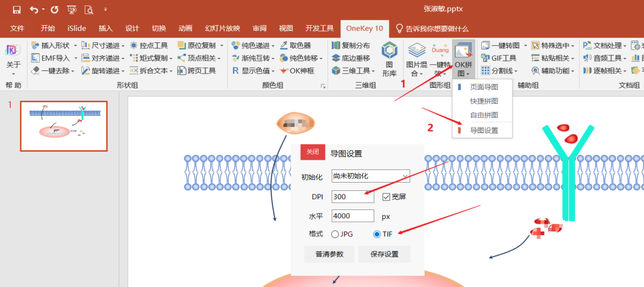Click GIF工具 tool
The image size is (644, 287).
(499, 58)
